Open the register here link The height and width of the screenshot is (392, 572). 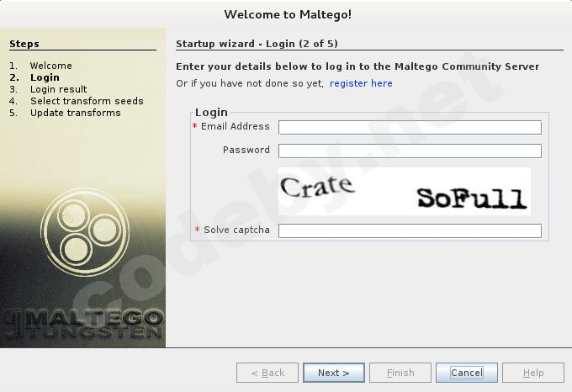click(x=361, y=83)
